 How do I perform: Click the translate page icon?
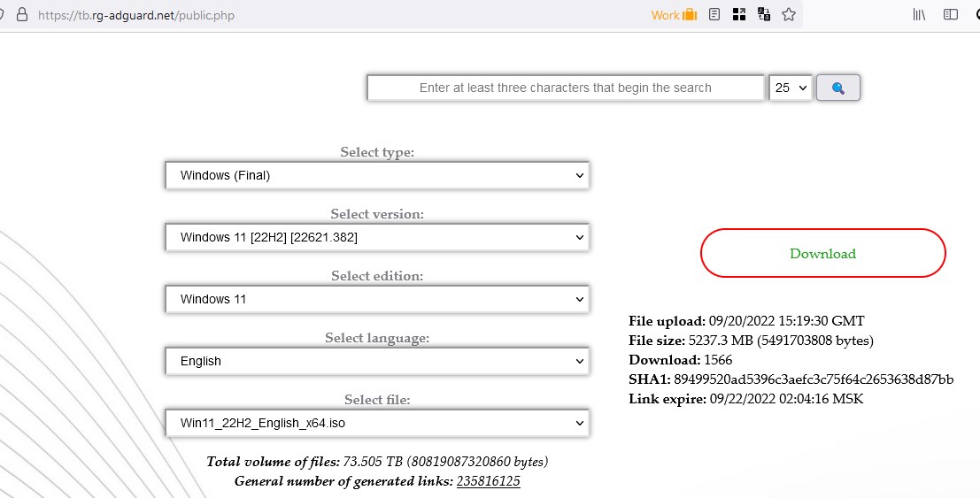[764, 14]
